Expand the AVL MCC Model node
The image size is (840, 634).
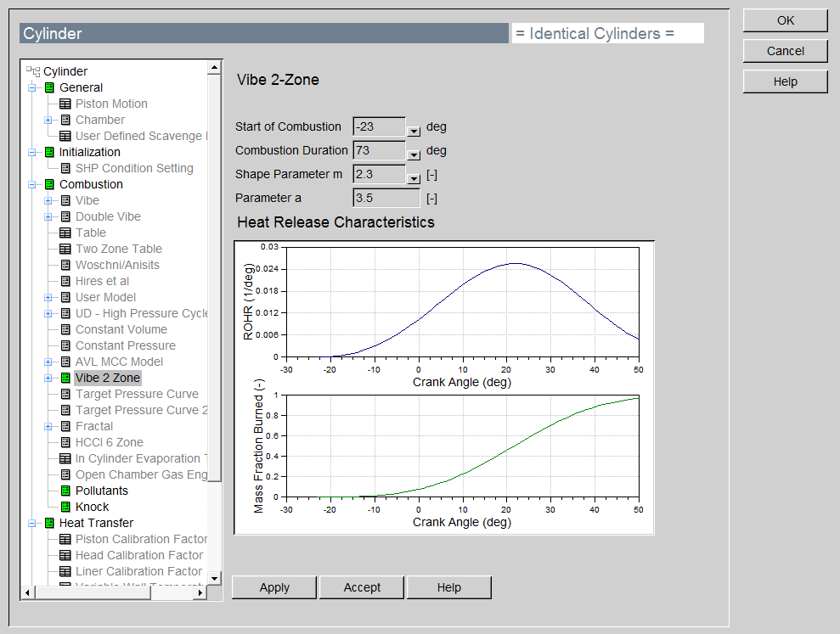tap(48, 362)
